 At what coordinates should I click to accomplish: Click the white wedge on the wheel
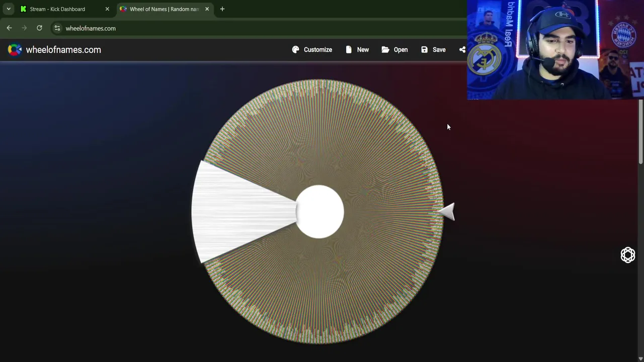(x=243, y=212)
